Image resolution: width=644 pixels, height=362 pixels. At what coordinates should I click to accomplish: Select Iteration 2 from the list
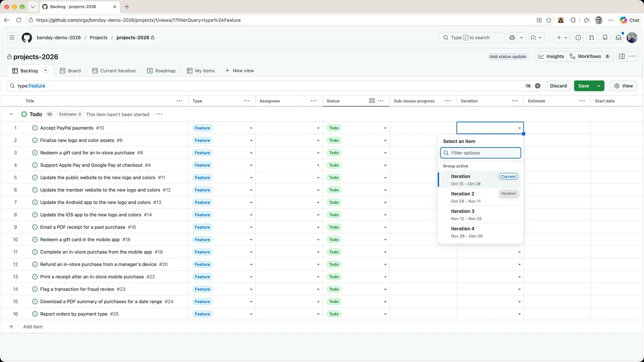(480, 197)
